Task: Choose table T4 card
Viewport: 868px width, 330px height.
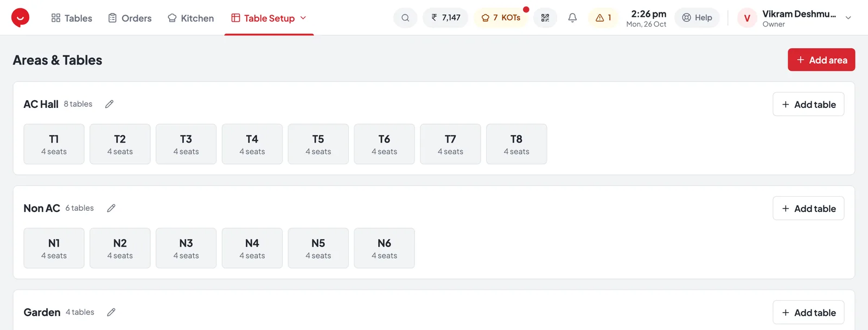Action: point(252,144)
